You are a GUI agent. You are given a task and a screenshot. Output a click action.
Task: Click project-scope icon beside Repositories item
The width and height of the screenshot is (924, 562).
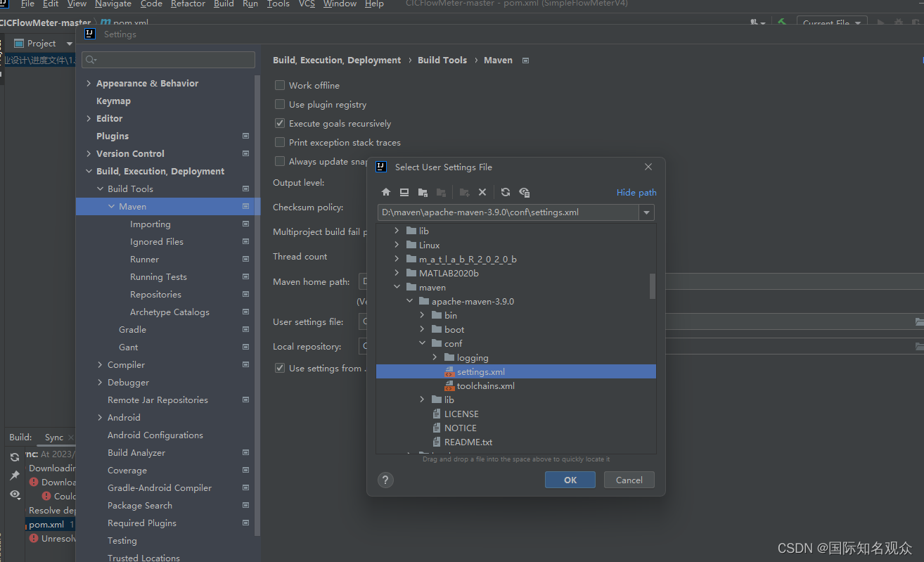pyautogui.click(x=245, y=294)
